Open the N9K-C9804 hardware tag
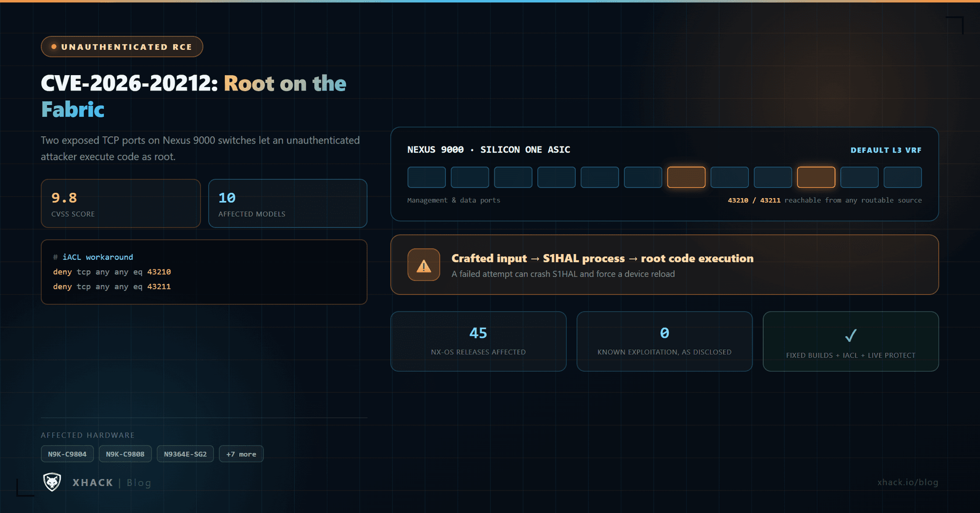 67,454
